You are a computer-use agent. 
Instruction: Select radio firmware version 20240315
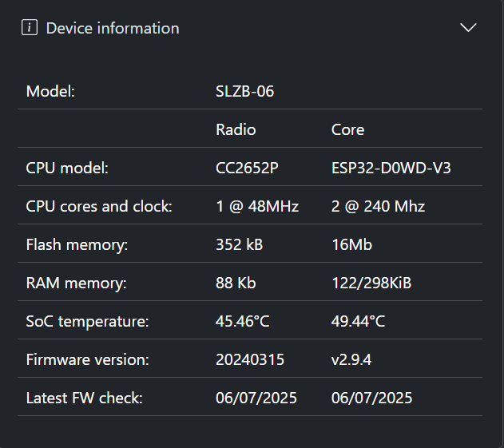pyautogui.click(x=250, y=359)
